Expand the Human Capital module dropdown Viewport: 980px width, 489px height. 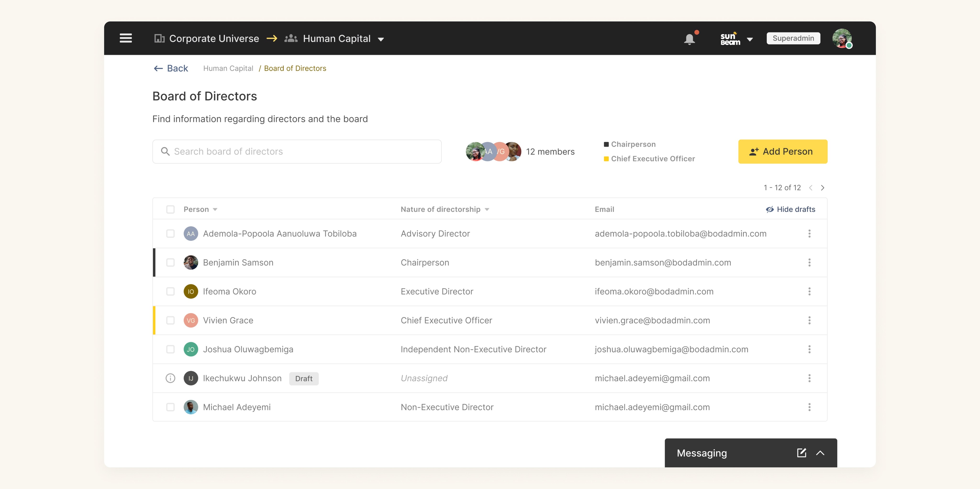point(380,39)
